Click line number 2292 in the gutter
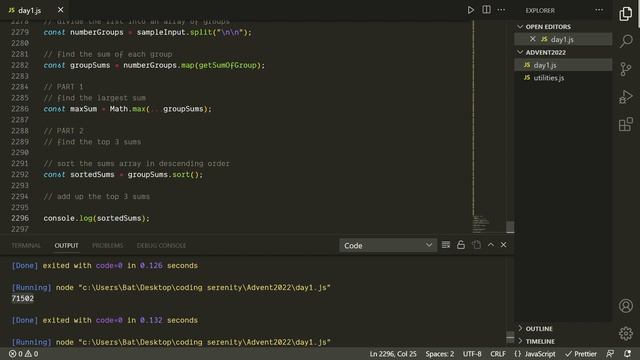Image resolution: width=640 pixels, height=360 pixels. click(x=20, y=174)
